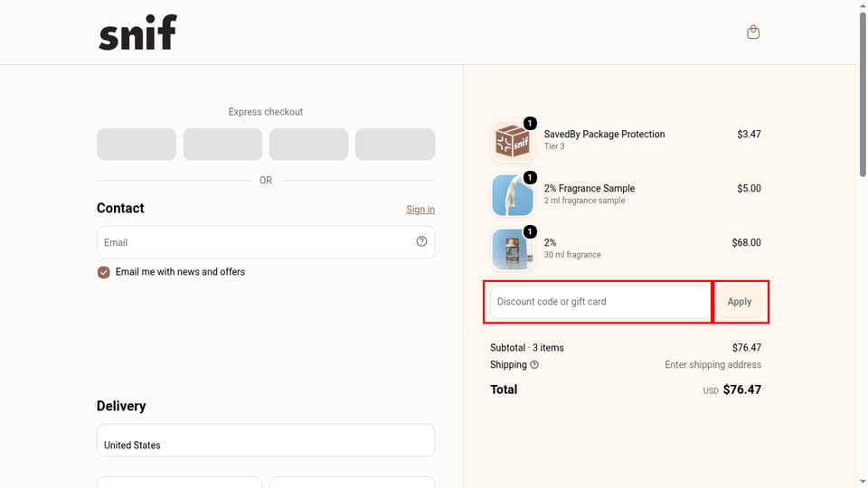
Task: Click the fourth express checkout button
Action: click(x=395, y=145)
